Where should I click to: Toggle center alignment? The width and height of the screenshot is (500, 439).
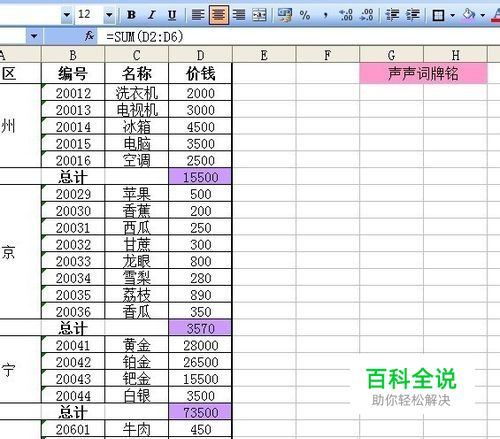click(219, 15)
